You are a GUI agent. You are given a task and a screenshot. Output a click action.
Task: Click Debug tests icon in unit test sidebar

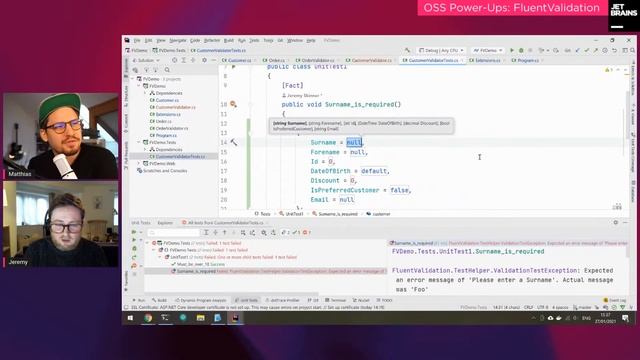pyautogui.click(x=134, y=249)
